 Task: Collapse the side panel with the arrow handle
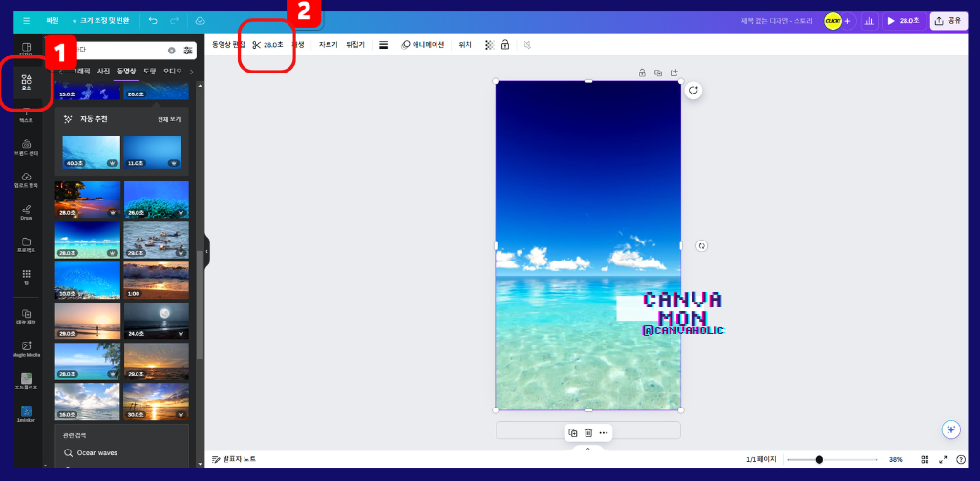207,250
